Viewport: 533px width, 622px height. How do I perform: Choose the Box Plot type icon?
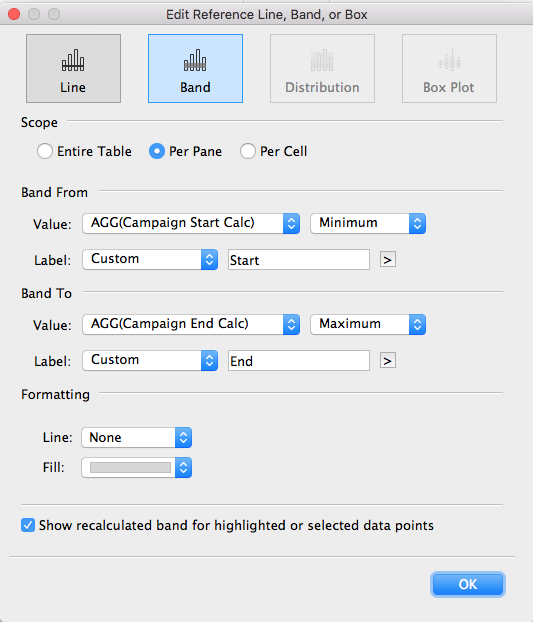pos(449,68)
